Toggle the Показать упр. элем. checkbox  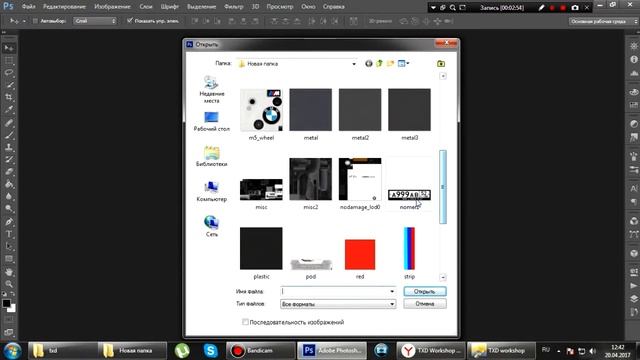coord(129,20)
